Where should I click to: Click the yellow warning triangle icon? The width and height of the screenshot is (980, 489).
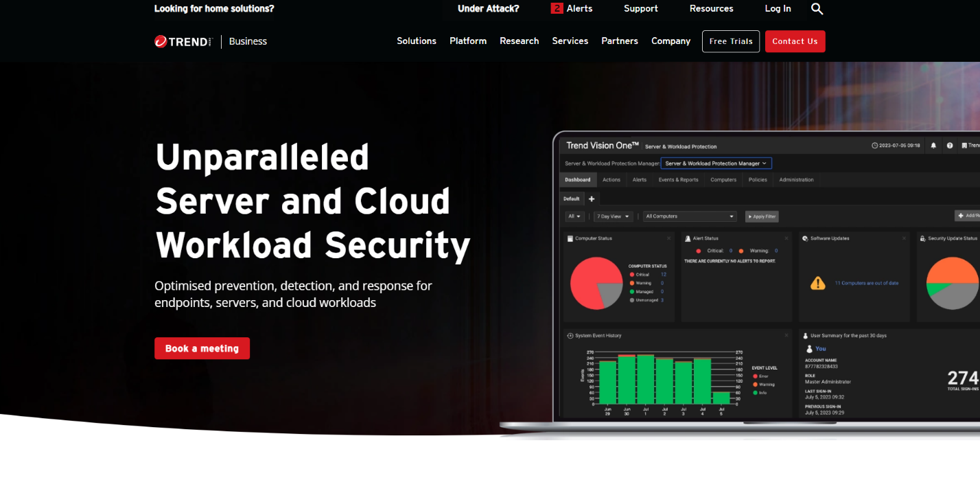(x=818, y=283)
